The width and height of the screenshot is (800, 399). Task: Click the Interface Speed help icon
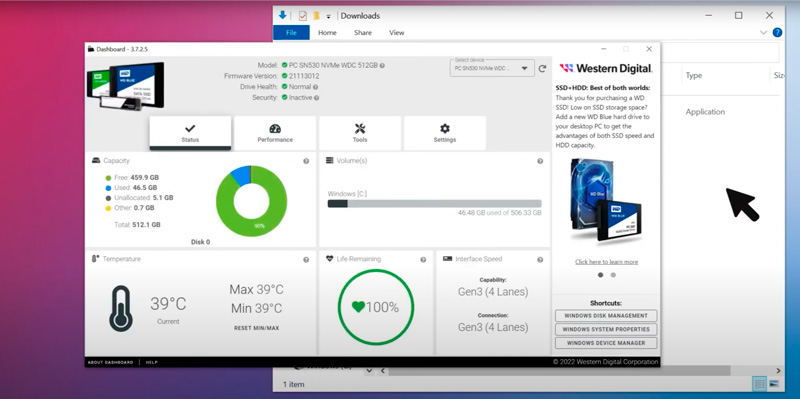point(540,260)
